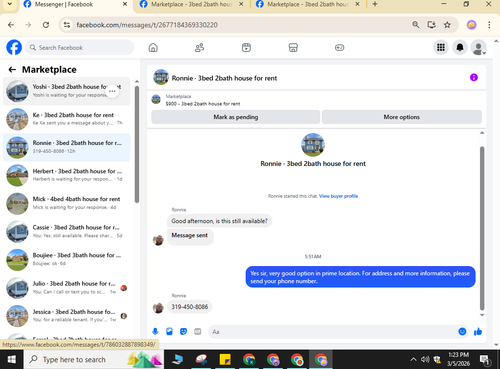Attach a file using the photo icon

pyautogui.click(x=169, y=331)
